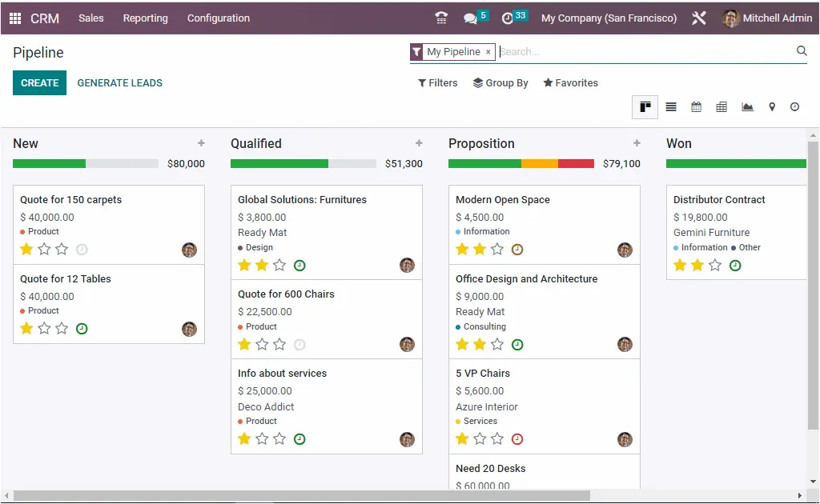
Task: Remove the My Pipeline filter tag
Action: 488,51
